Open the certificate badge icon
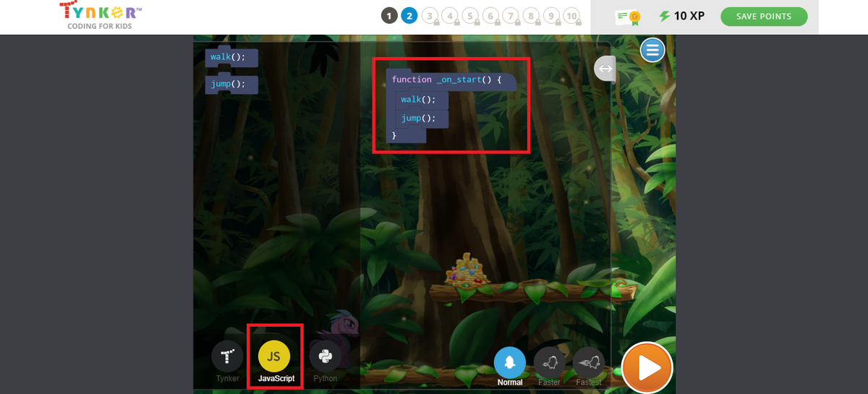868x394 pixels. [628, 17]
